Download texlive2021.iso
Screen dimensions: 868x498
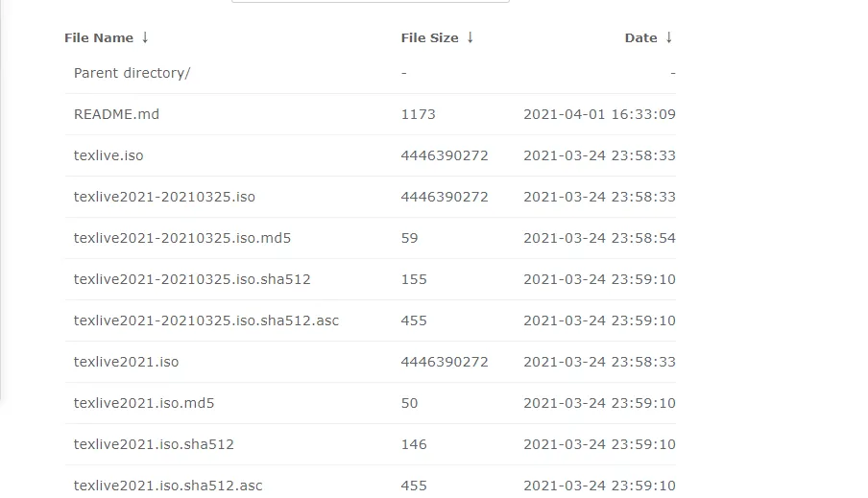(x=126, y=362)
